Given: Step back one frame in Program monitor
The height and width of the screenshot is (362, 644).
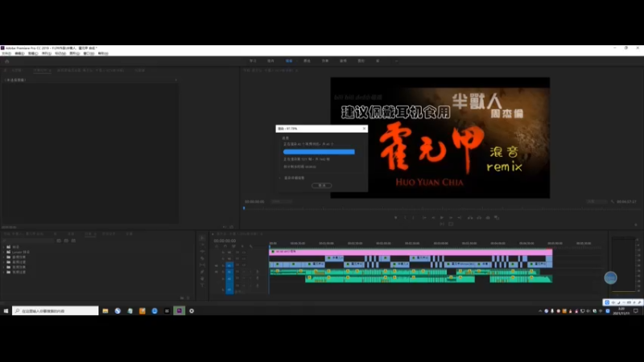Looking at the screenshot, I should coord(433,217).
